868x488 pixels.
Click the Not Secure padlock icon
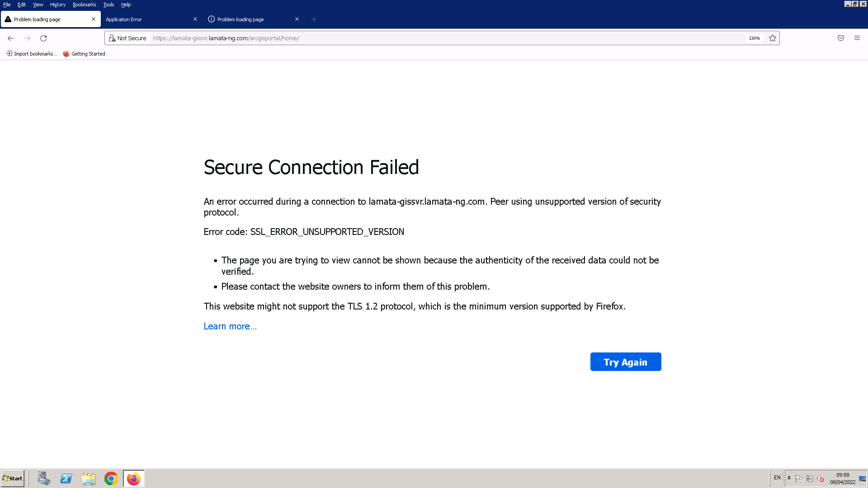[112, 38]
